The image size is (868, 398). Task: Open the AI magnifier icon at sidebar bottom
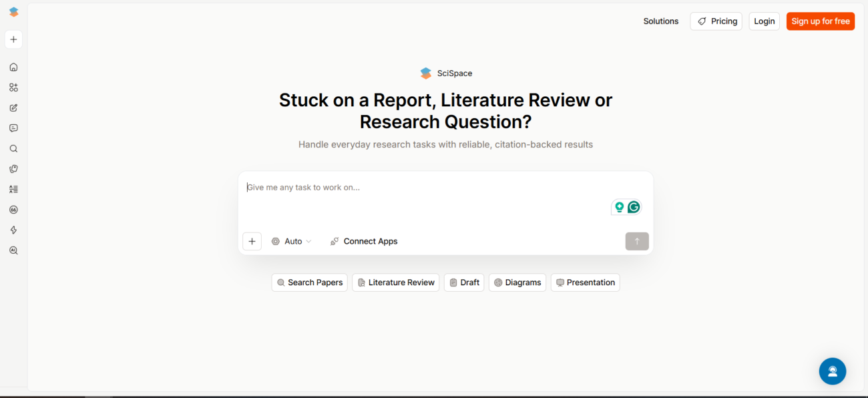[x=13, y=250]
